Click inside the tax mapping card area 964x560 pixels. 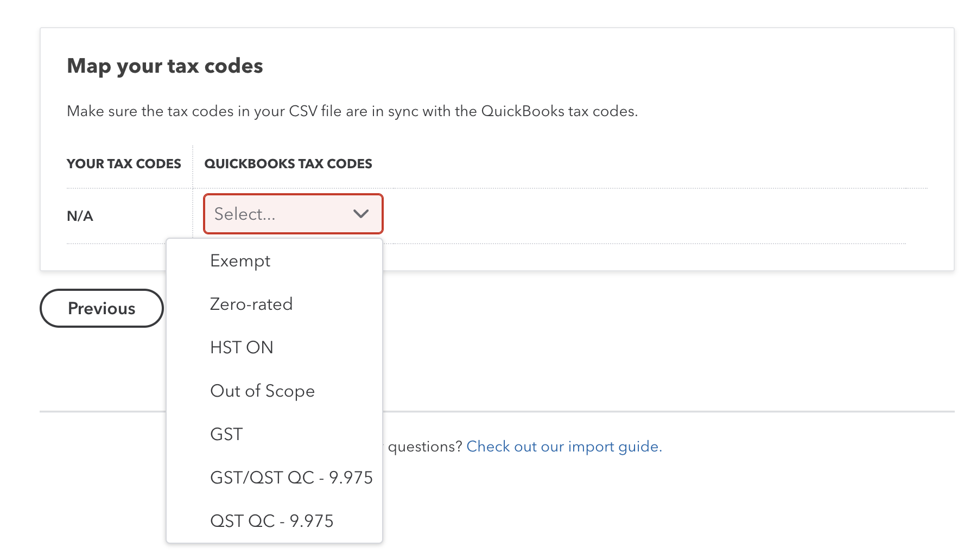pyautogui.click(x=651, y=217)
